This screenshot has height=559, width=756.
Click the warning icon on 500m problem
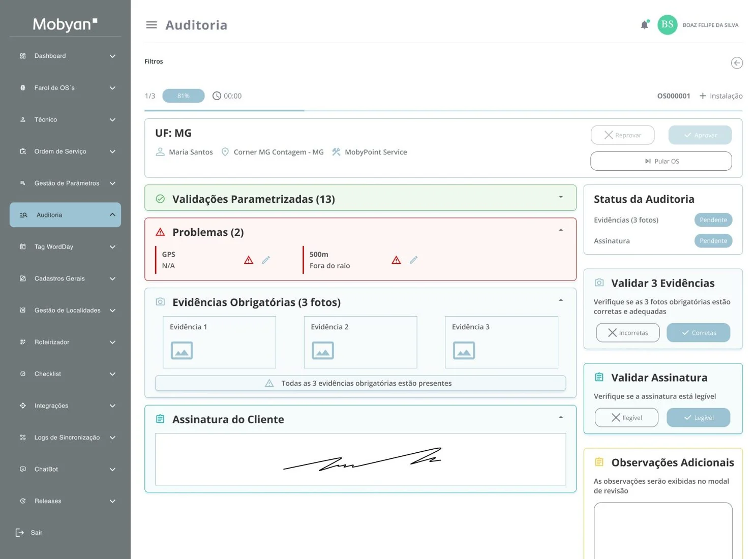(397, 260)
